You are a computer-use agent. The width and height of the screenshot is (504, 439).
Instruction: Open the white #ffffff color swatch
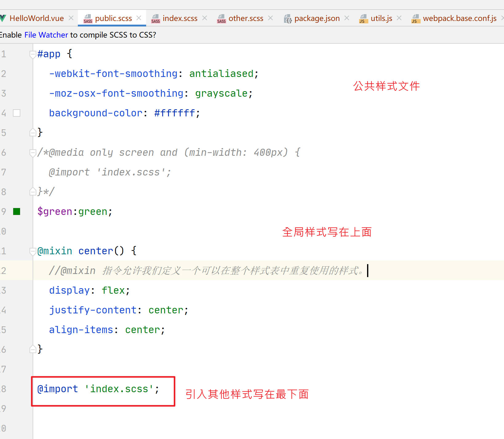(x=17, y=113)
